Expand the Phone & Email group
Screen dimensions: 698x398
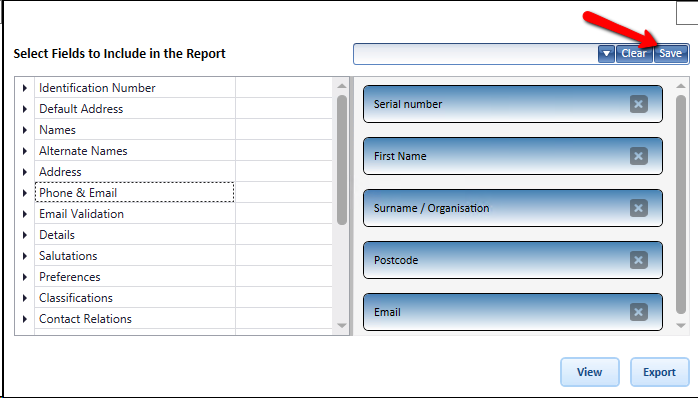point(25,193)
